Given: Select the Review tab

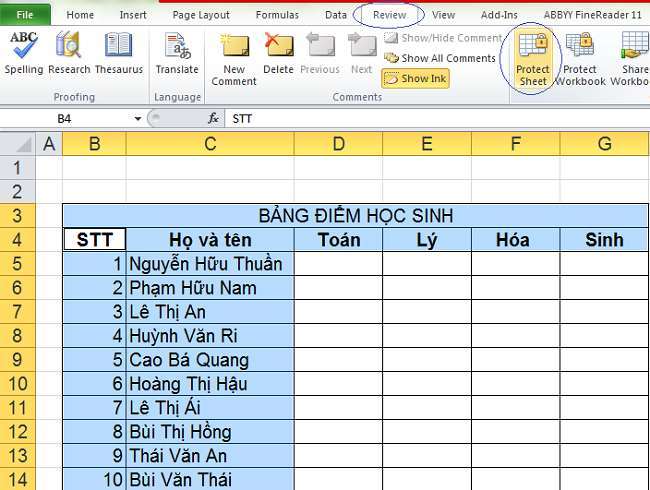Looking at the screenshot, I should coord(389,15).
